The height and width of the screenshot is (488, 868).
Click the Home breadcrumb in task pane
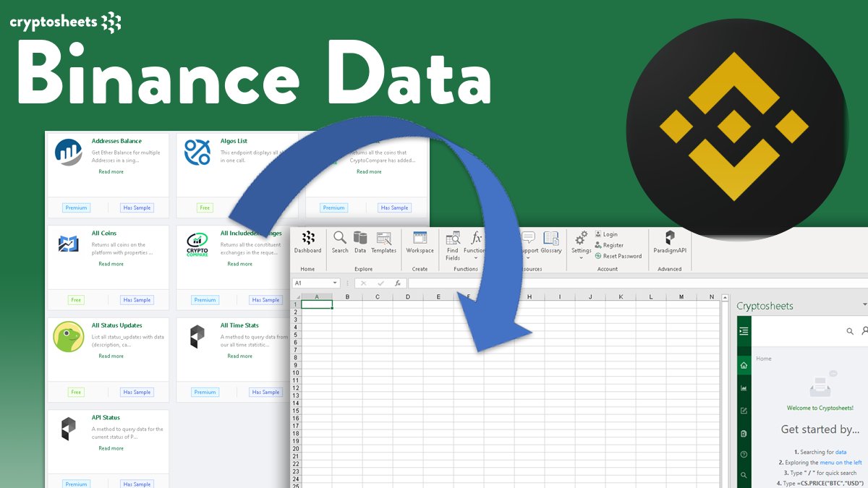coord(763,359)
